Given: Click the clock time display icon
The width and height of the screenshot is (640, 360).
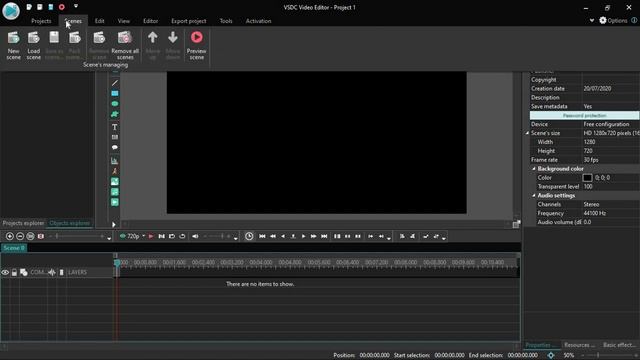Looking at the screenshot, I should tap(249, 236).
